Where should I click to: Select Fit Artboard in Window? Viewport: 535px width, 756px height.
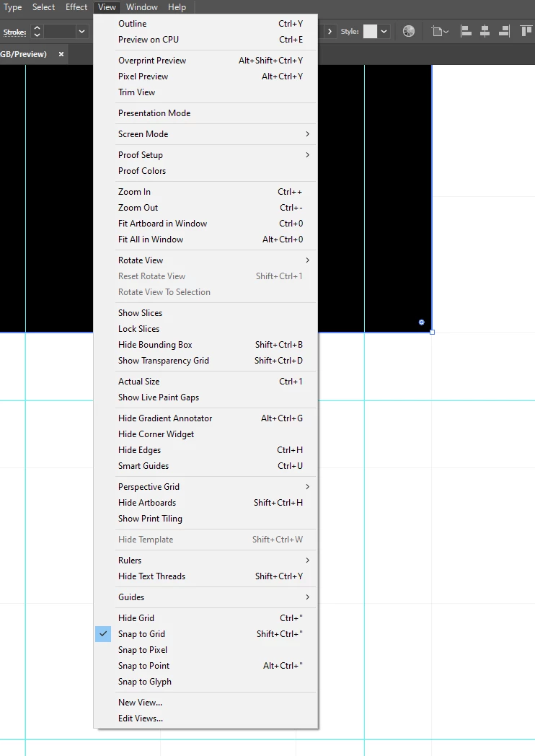(205, 223)
